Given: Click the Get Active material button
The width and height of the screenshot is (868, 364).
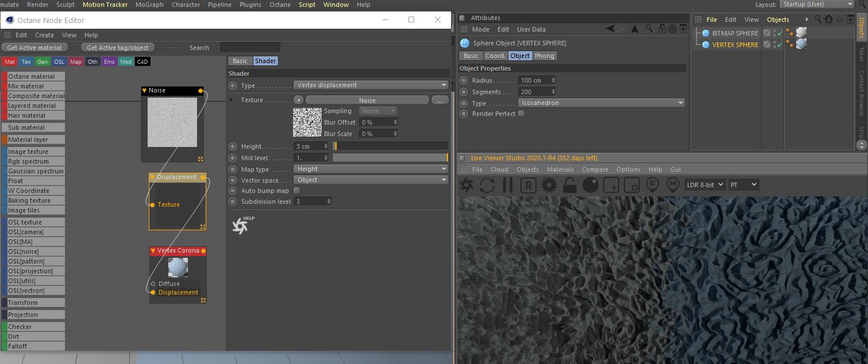Looking at the screenshot, I should click(35, 48).
